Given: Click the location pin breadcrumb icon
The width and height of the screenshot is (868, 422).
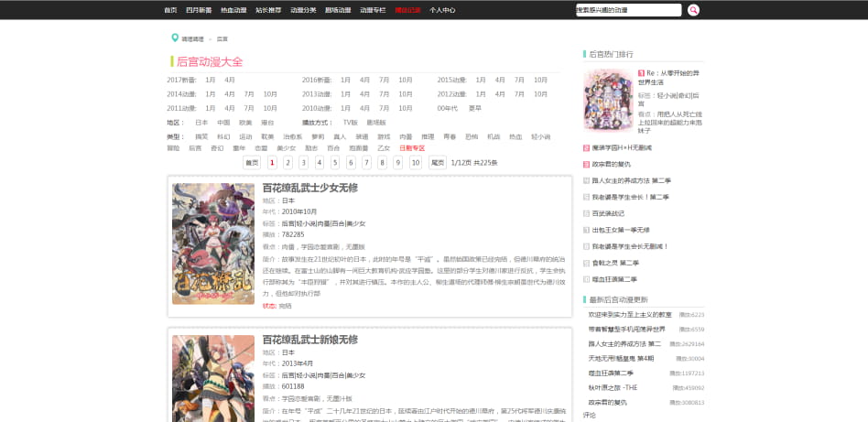Looking at the screenshot, I should click(175, 38).
